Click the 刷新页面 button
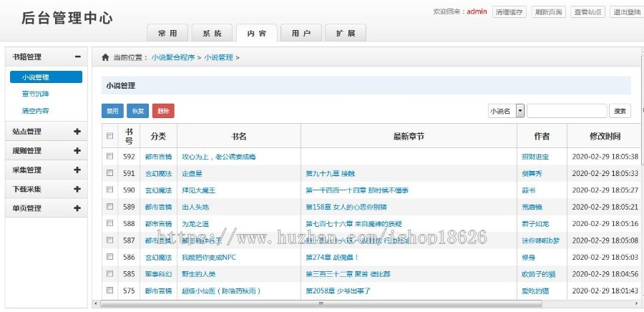644x312 pixels. (549, 12)
